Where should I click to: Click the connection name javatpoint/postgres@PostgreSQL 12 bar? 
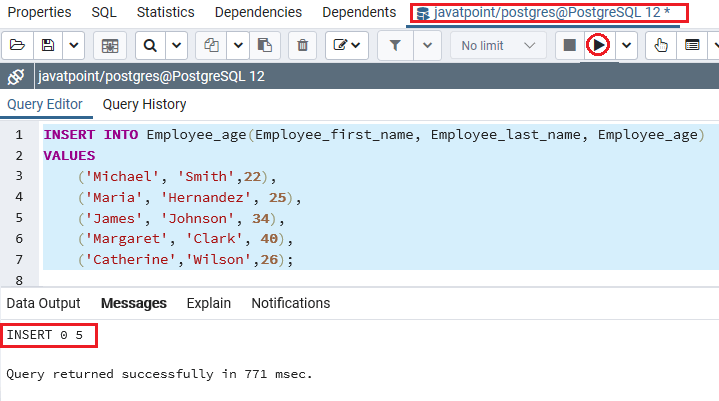pyautogui.click(x=151, y=76)
